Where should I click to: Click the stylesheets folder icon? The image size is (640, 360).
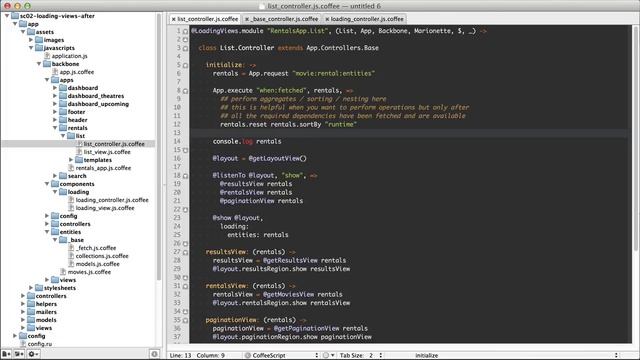[x=39, y=288]
